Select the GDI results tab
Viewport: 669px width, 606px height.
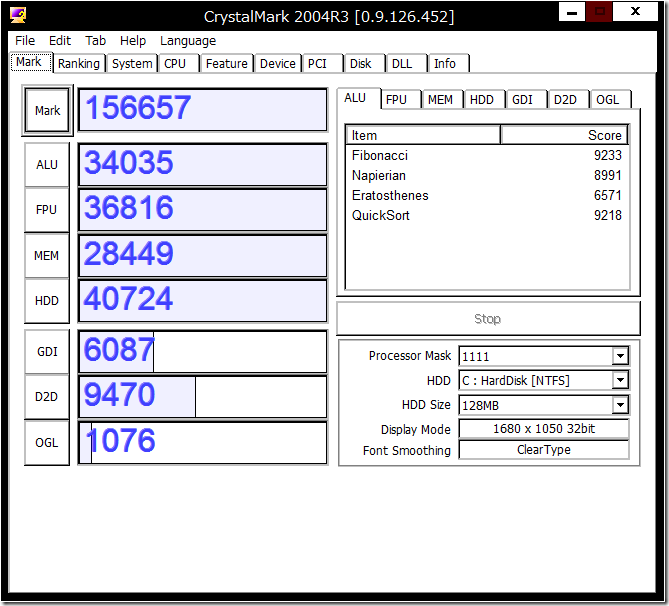pos(525,100)
